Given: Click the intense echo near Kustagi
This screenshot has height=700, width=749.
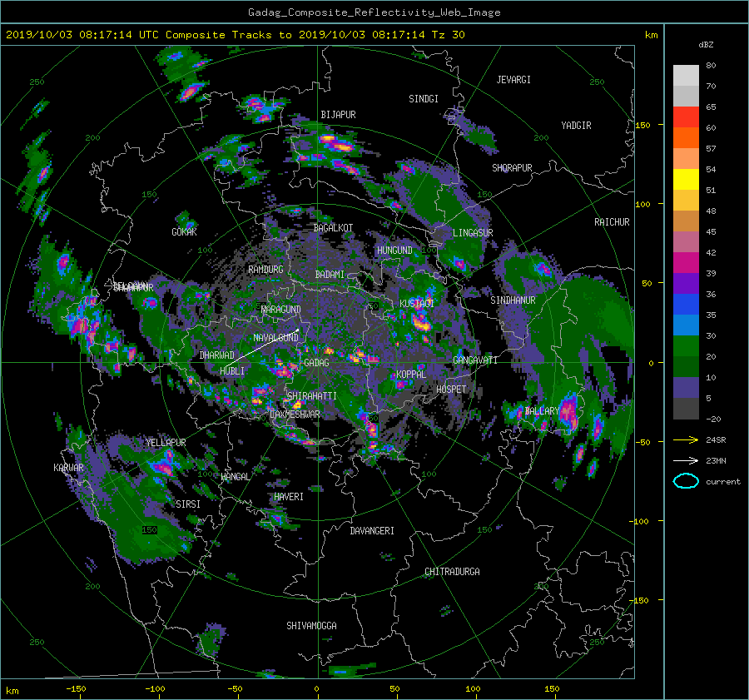Looking at the screenshot, I should click(x=421, y=321).
